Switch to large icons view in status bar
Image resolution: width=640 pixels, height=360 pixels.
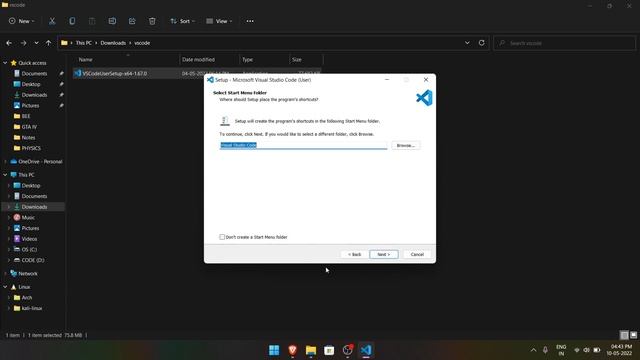pos(633,335)
